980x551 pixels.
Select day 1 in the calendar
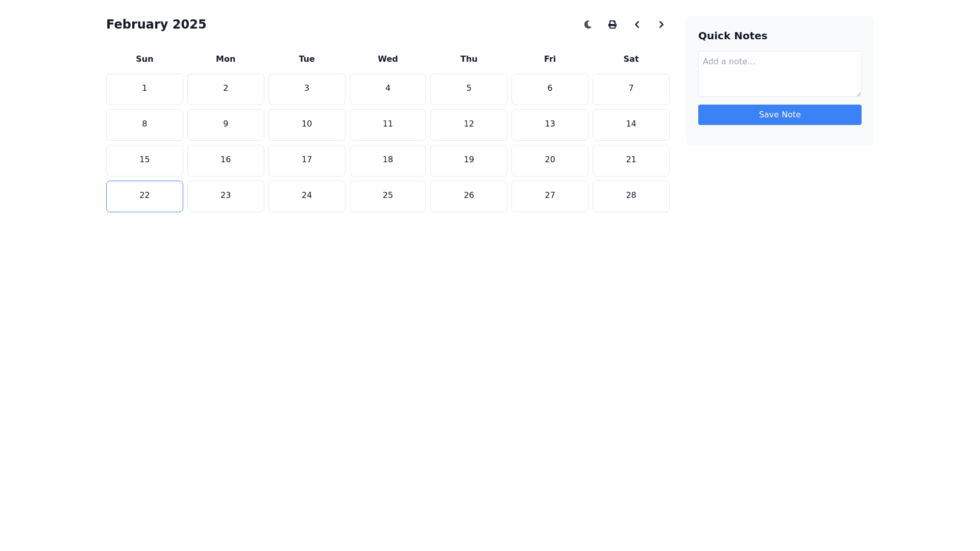144,89
